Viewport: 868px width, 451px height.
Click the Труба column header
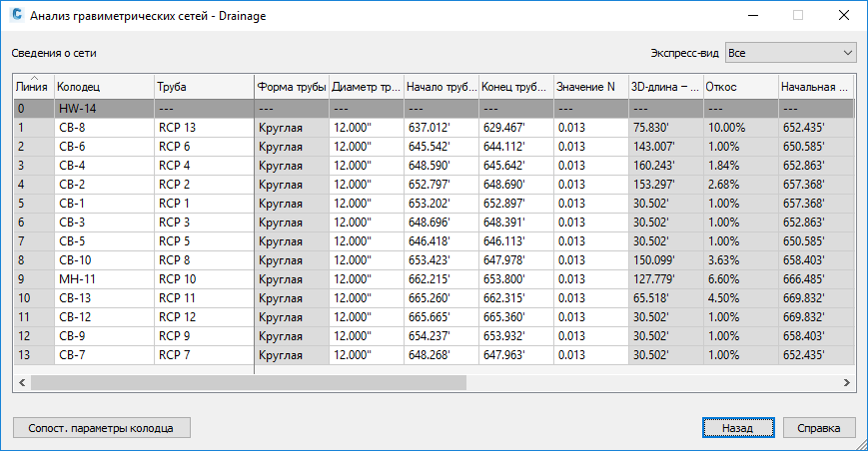204,87
